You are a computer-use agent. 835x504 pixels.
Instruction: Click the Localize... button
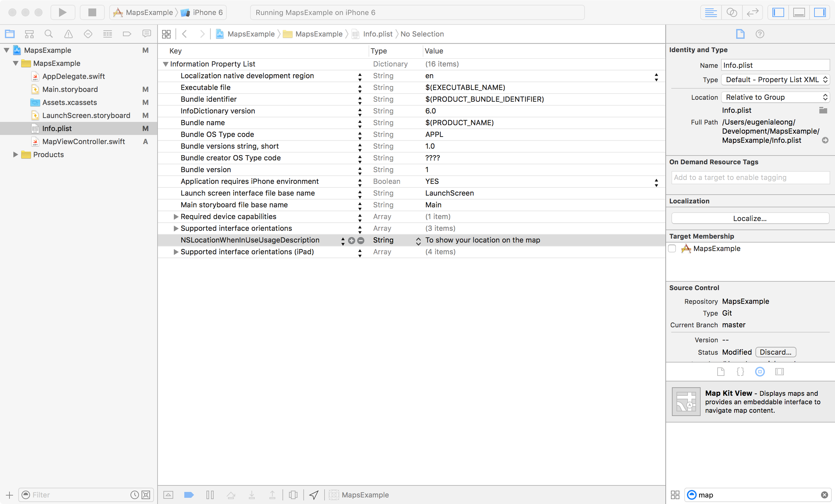pos(750,218)
